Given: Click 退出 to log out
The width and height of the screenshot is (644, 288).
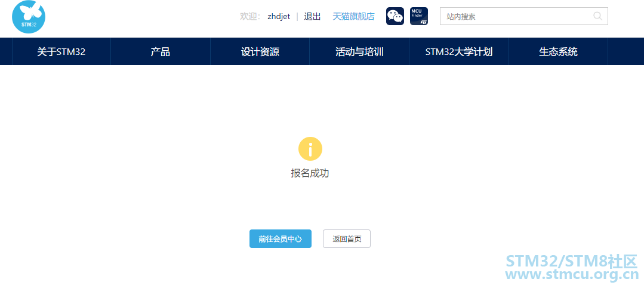Looking at the screenshot, I should (312, 17).
